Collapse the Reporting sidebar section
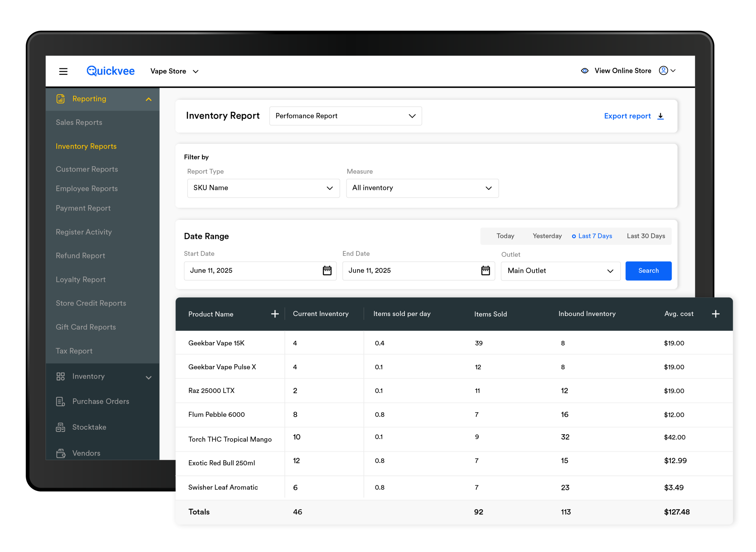Viewport: 756px width, 552px height. click(x=148, y=99)
